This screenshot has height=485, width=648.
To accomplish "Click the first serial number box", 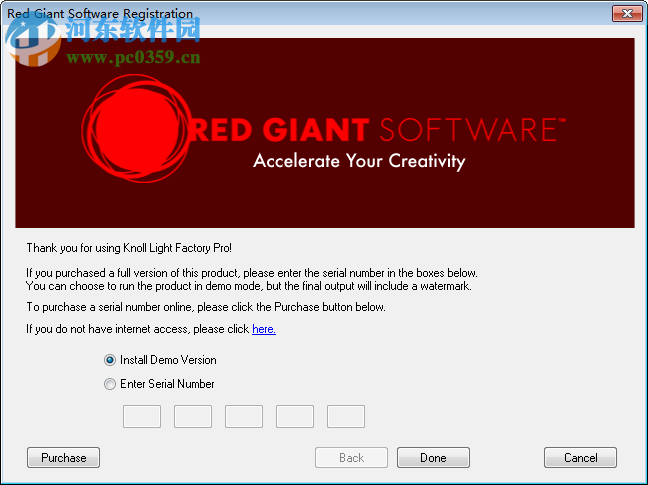I will (142, 416).
